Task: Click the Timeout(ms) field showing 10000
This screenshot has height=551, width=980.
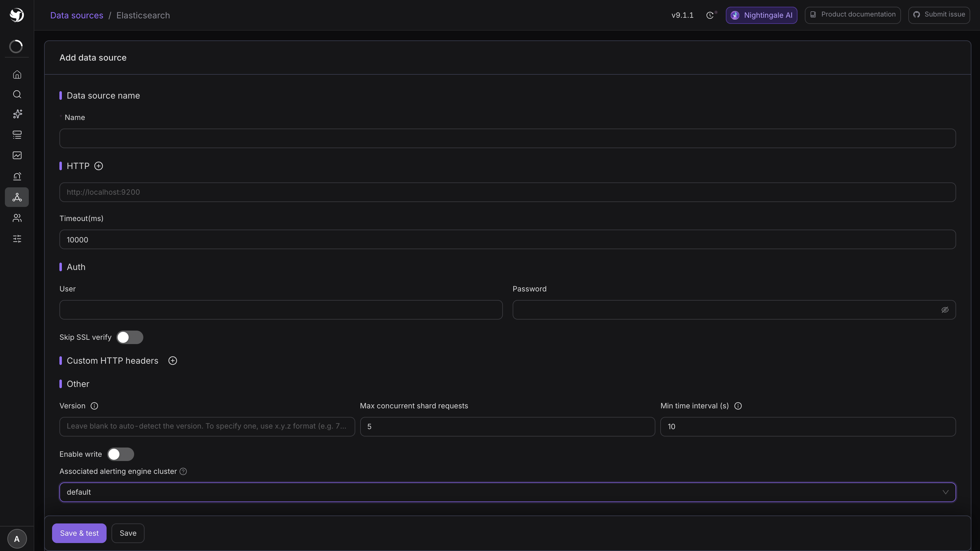Action: click(507, 240)
